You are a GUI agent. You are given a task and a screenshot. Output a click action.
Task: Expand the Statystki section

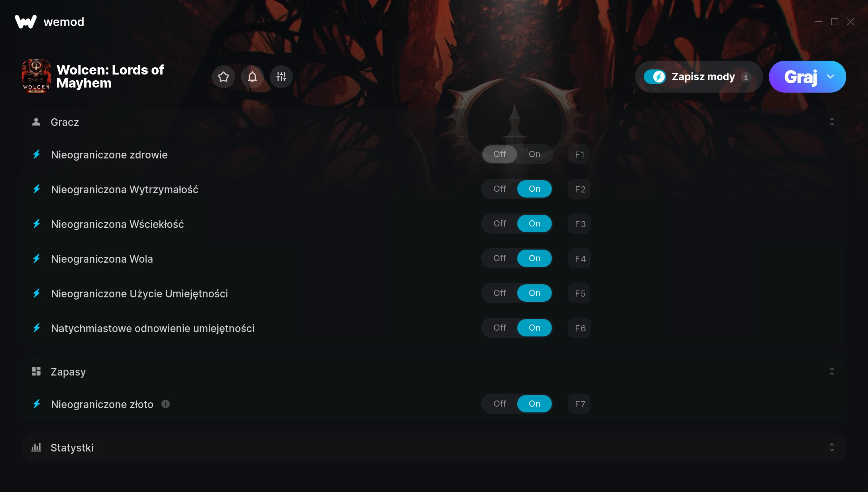832,448
